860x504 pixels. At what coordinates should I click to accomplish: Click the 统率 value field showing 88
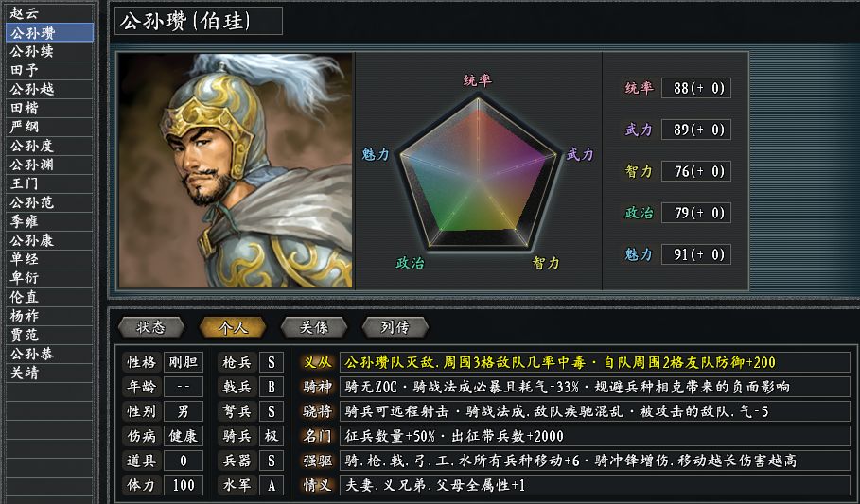[x=695, y=88]
